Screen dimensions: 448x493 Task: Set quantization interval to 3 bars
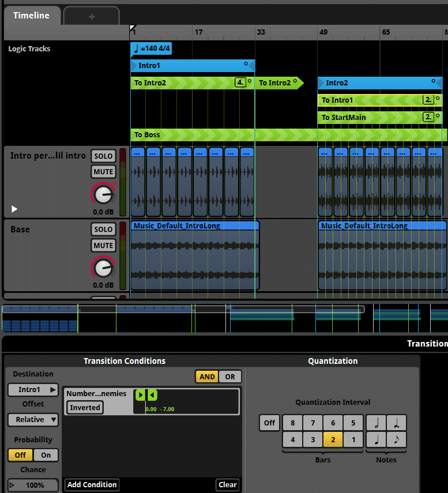coord(313,439)
